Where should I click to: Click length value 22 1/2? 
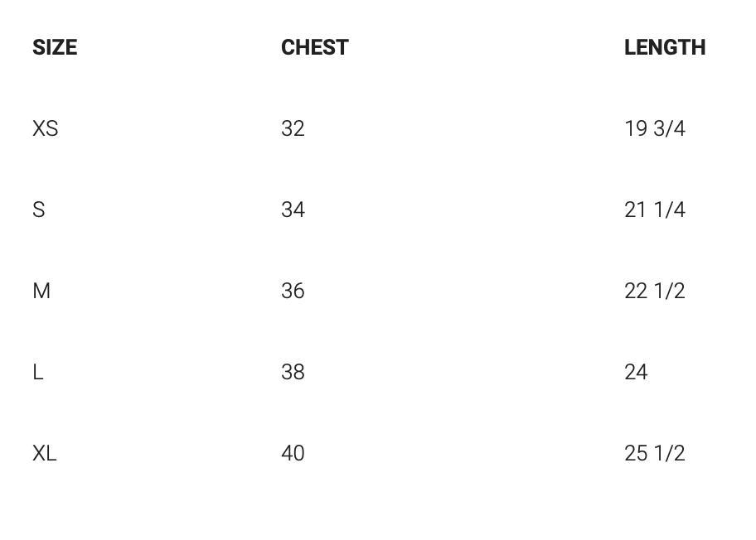point(655,292)
